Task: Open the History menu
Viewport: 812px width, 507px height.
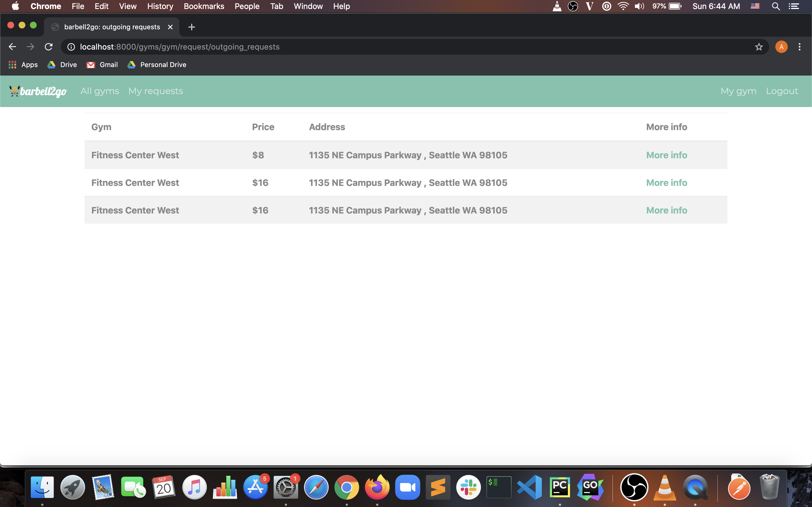Action: click(x=160, y=6)
